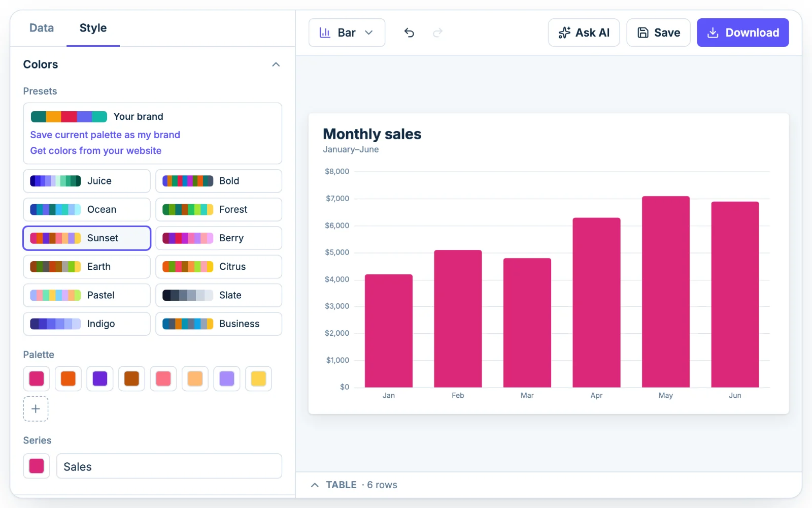Edit the coral palette swatch
Image resolution: width=812 pixels, height=508 pixels.
(163, 378)
